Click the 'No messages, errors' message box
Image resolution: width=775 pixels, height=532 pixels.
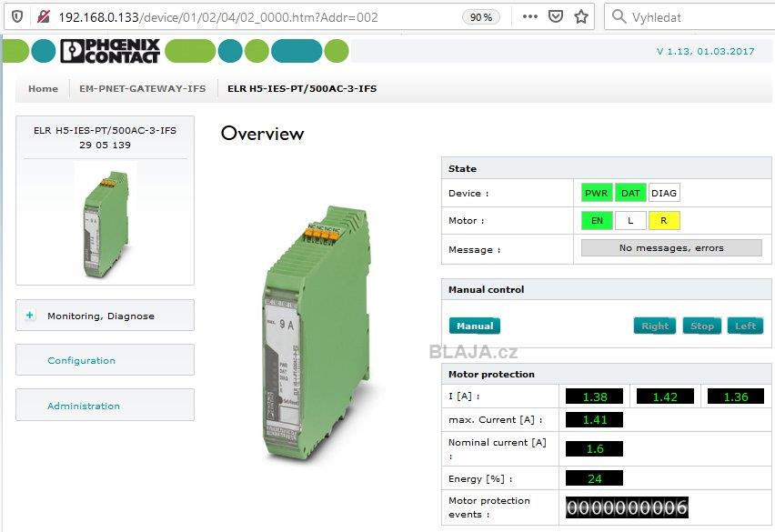(671, 248)
